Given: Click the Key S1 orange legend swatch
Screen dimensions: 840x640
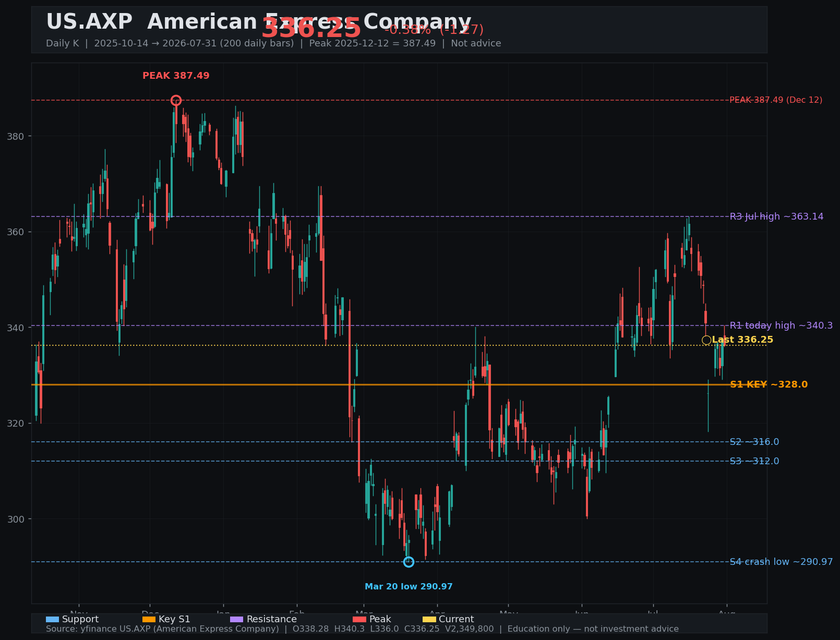Looking at the screenshot, I should (x=149, y=620).
